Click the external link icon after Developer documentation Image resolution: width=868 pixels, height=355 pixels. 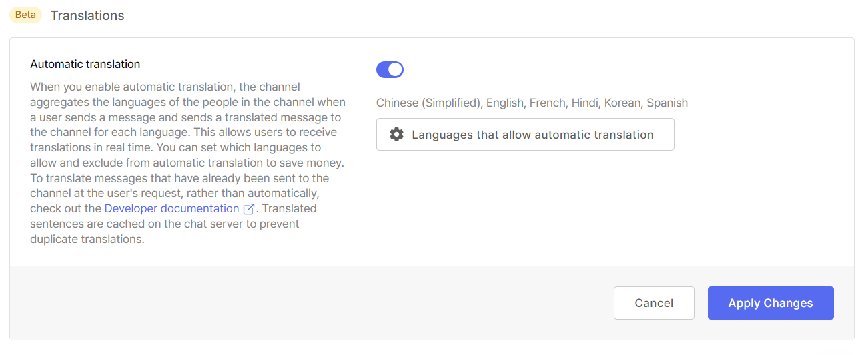pos(249,209)
